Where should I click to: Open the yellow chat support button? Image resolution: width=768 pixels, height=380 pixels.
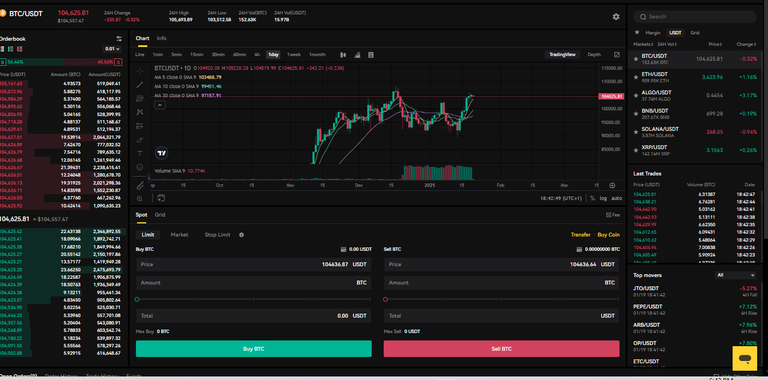744,358
